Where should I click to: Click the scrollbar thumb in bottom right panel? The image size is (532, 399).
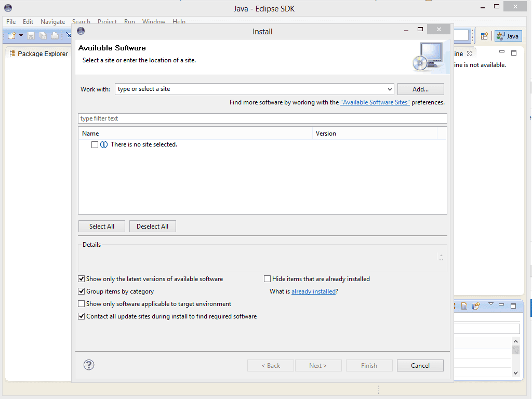pos(515,350)
